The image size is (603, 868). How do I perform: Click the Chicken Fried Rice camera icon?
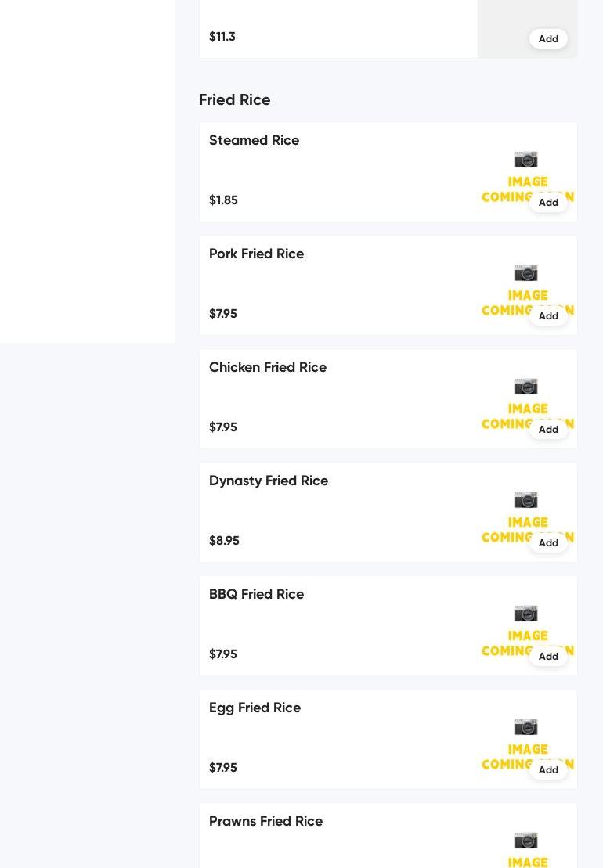pos(526,387)
